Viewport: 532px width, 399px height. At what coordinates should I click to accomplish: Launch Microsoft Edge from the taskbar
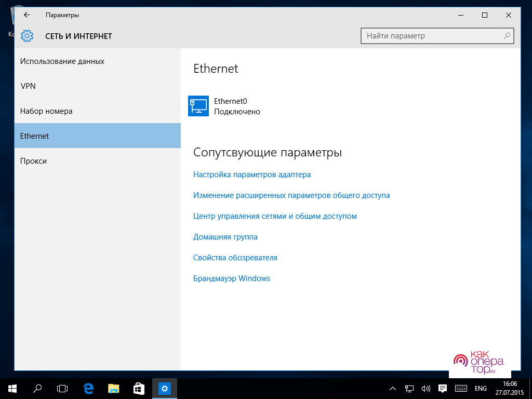tap(88, 388)
